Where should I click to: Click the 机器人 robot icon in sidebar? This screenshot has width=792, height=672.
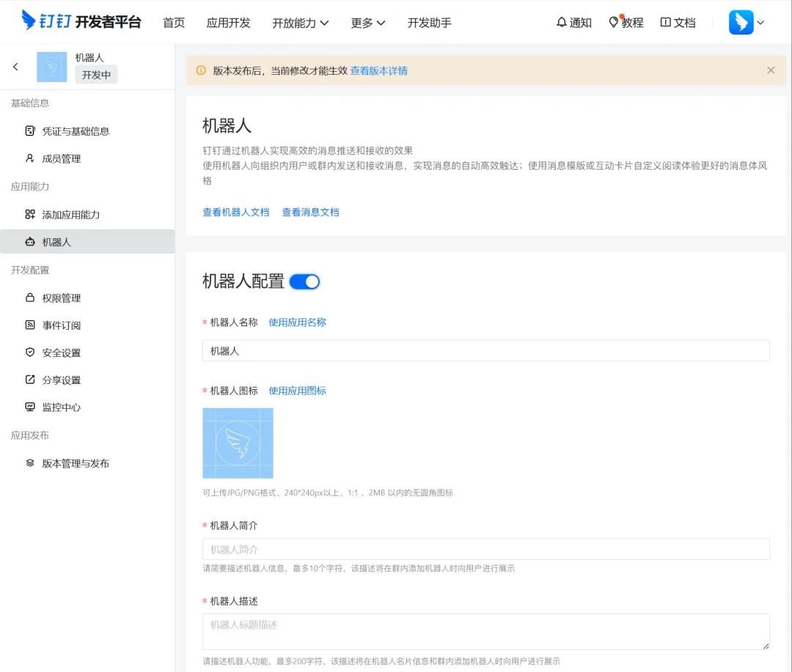point(30,242)
